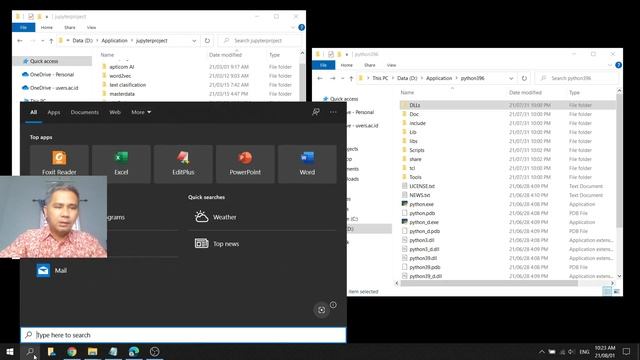Open View tab in python396 window
This screenshot has height=360, width=640.
(x=391, y=65)
